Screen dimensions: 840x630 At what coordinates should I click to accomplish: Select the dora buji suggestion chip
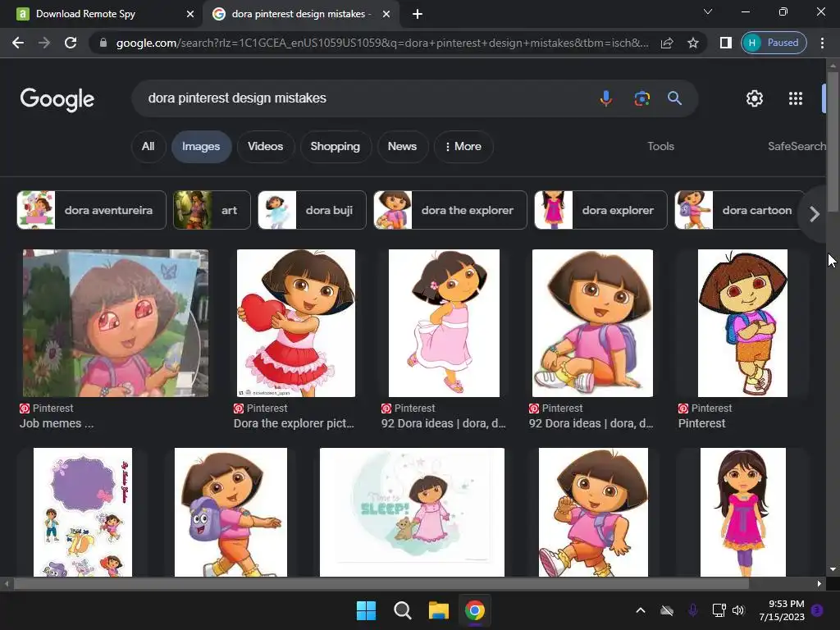312,210
